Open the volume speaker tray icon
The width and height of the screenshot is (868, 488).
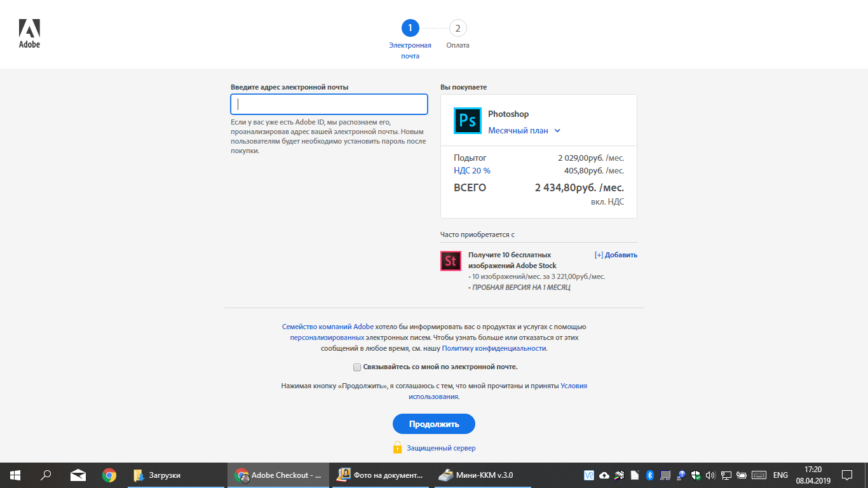tap(710, 475)
